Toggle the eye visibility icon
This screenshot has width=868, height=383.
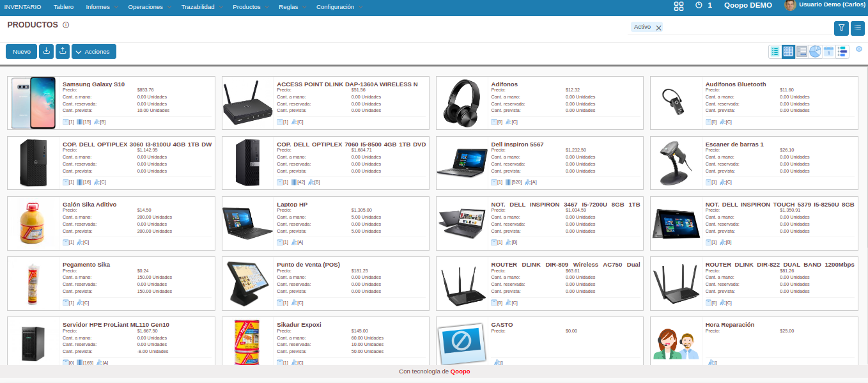(859, 49)
